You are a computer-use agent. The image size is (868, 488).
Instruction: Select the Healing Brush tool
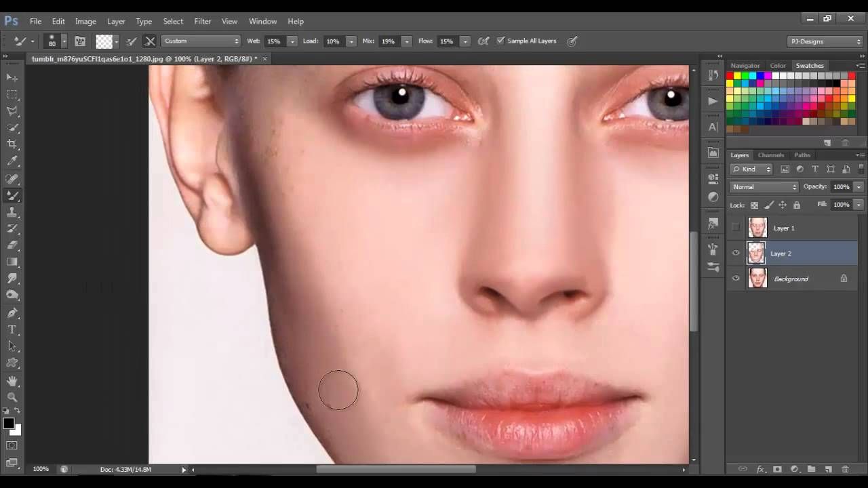tap(12, 179)
